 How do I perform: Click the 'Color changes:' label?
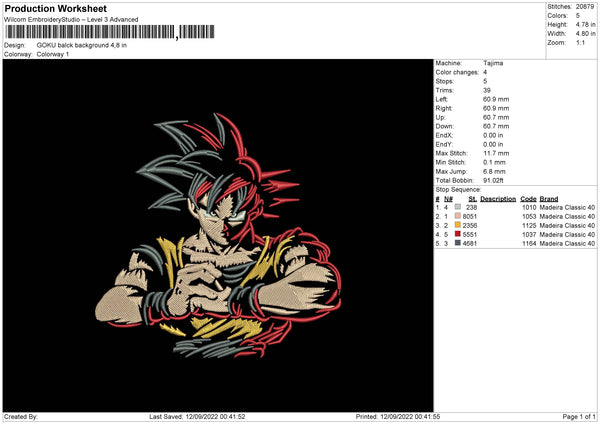pos(457,72)
